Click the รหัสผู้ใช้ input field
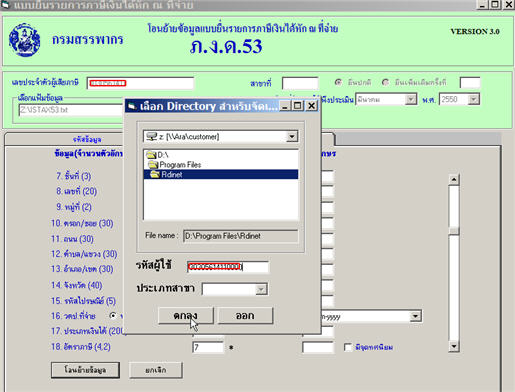The height and width of the screenshot is (392, 515). point(228,267)
